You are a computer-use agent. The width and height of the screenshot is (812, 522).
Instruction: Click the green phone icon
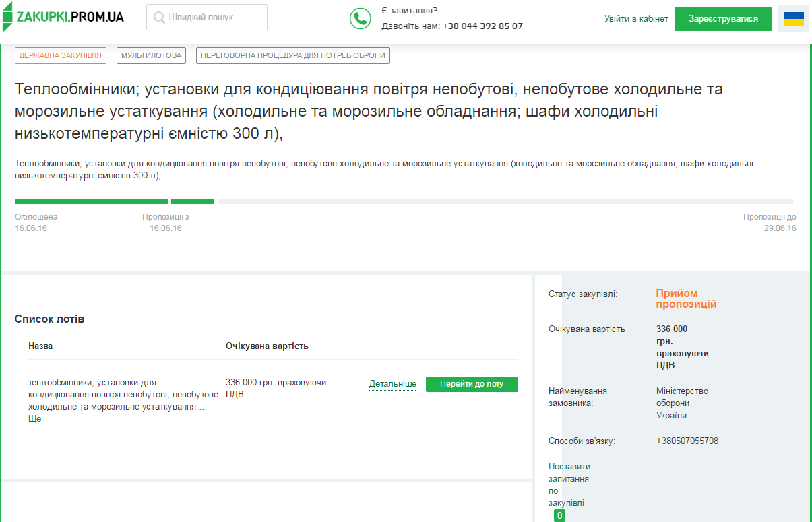tap(360, 18)
